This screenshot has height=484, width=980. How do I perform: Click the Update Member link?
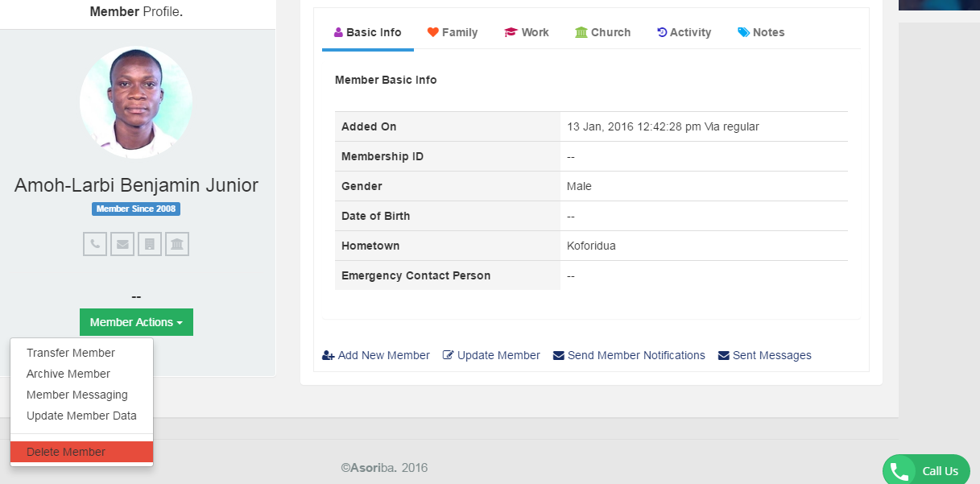tap(491, 355)
